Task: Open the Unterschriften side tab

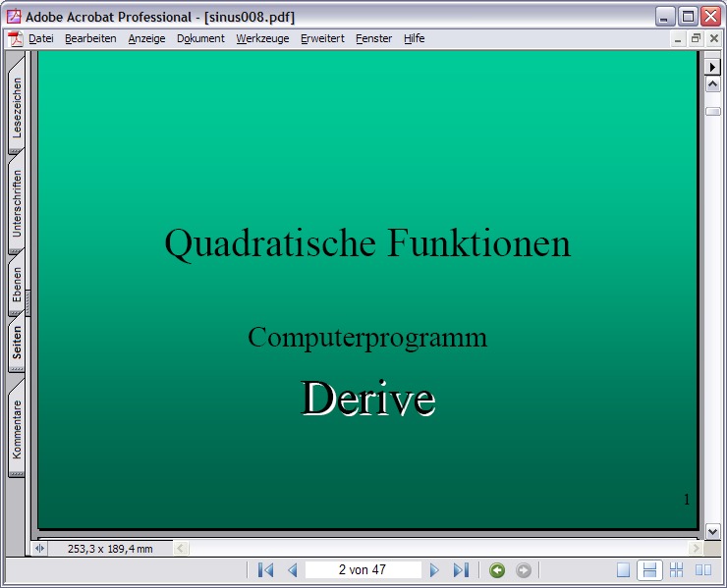Action: click(17, 204)
